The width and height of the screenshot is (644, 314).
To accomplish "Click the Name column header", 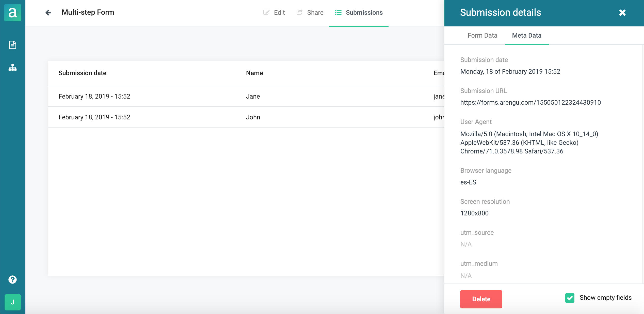I will pos(254,73).
